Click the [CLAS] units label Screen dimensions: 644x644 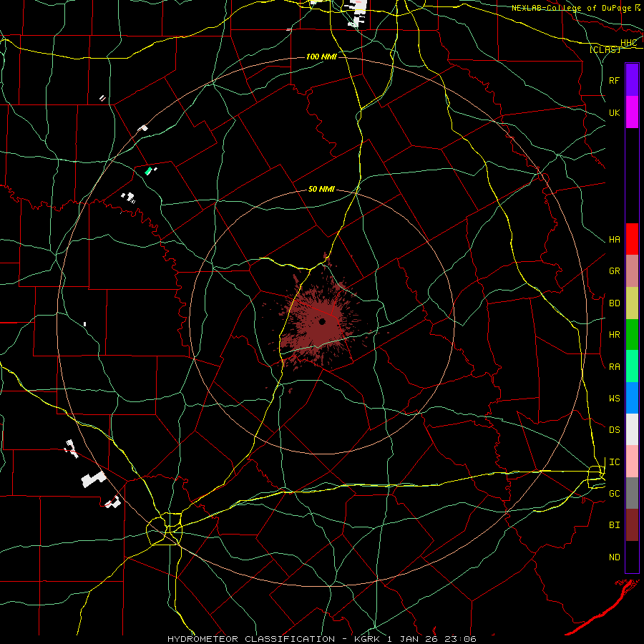[x=605, y=49]
